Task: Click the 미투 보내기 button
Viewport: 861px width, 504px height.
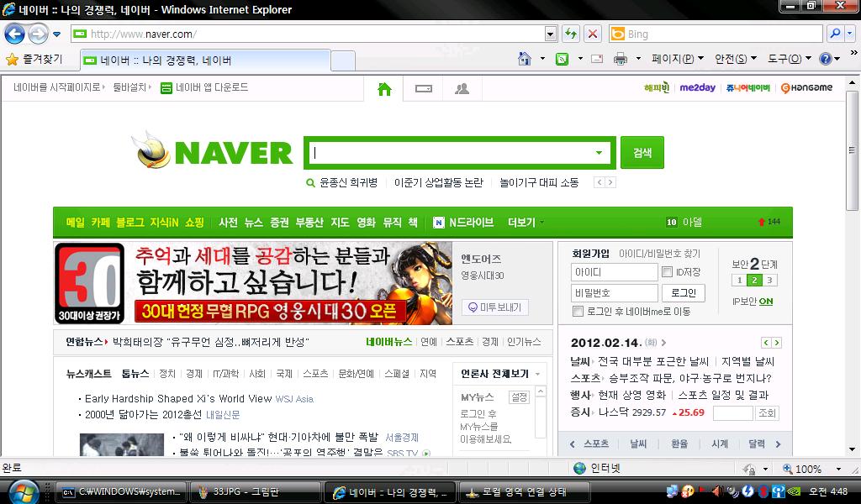Action: point(494,307)
